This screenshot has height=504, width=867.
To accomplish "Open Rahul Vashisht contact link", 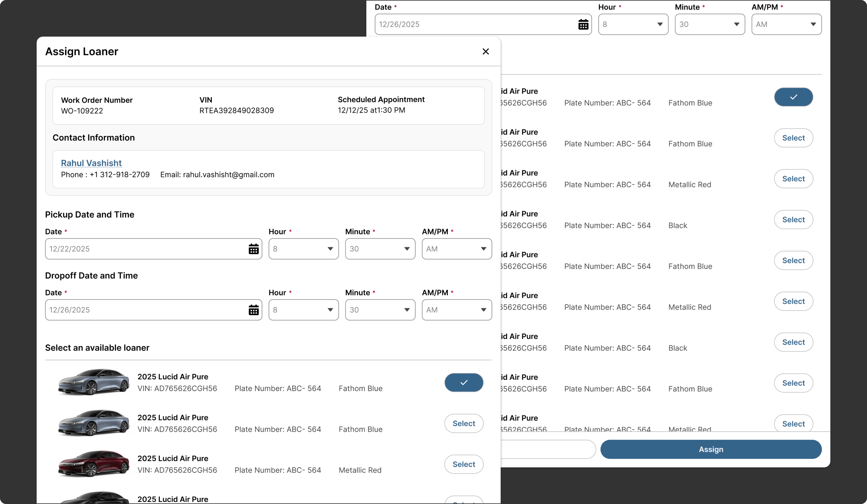I will pyautogui.click(x=91, y=163).
